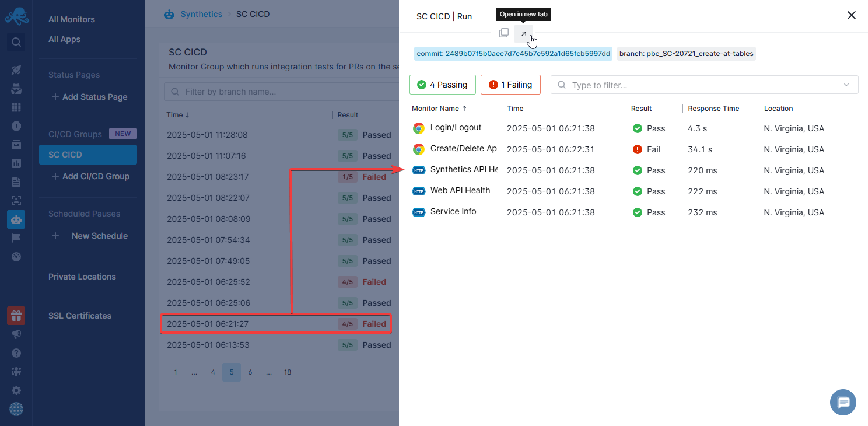Open the help question mark icon
Image resolution: width=868 pixels, height=426 pixels.
(x=16, y=353)
